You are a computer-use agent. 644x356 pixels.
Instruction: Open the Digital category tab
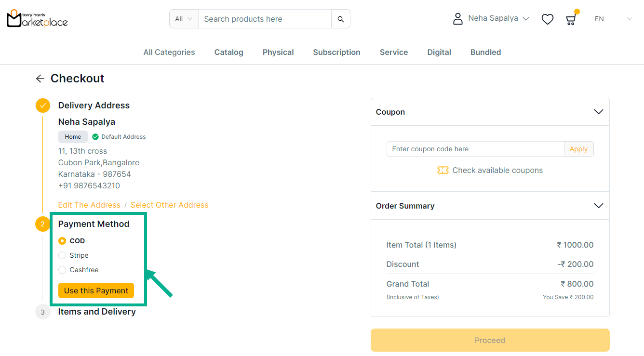click(x=439, y=53)
